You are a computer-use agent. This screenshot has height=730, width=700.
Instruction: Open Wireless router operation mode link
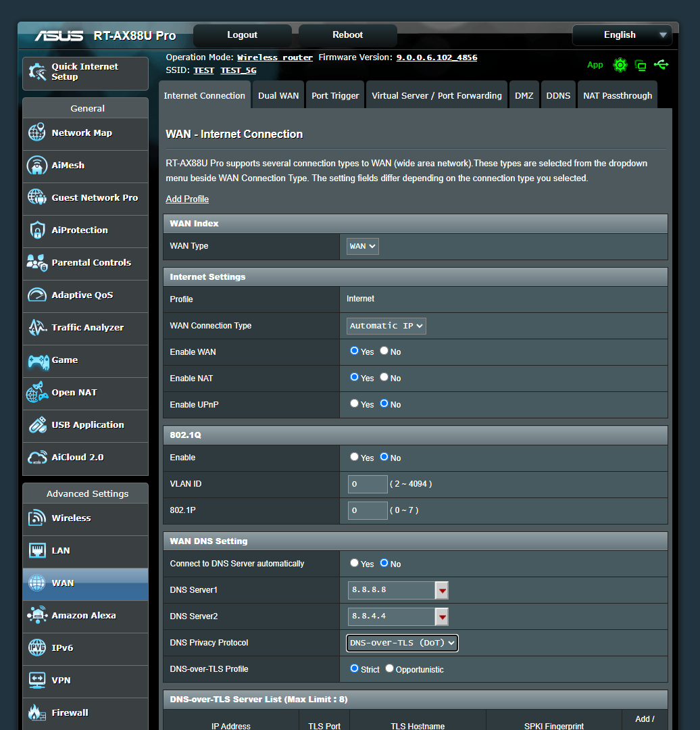[x=274, y=57]
